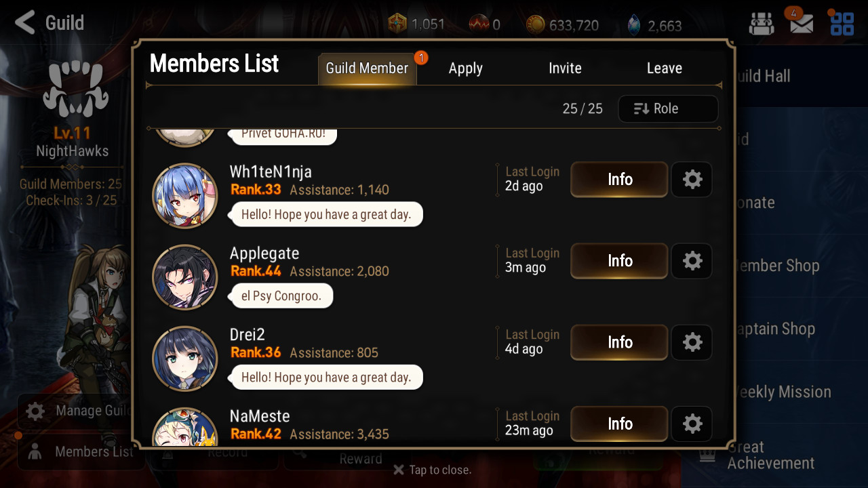Click Info button for Applegate
This screenshot has height=488, width=868.
pos(619,261)
